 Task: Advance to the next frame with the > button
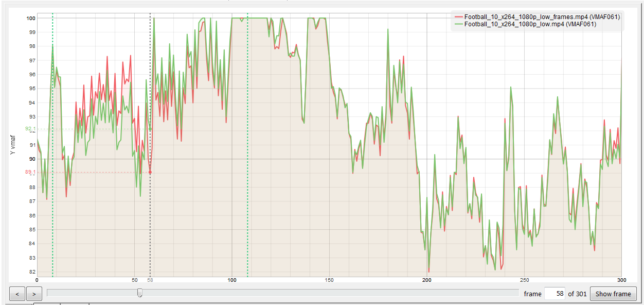34,294
